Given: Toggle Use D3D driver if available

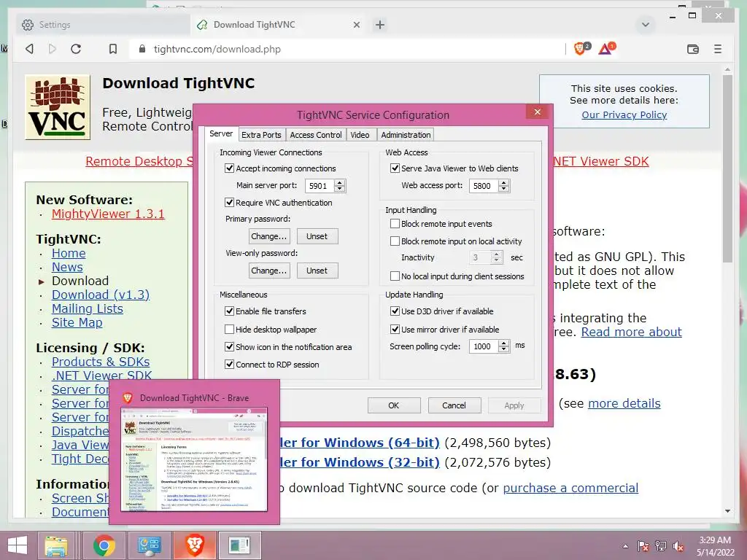Looking at the screenshot, I should tap(395, 311).
